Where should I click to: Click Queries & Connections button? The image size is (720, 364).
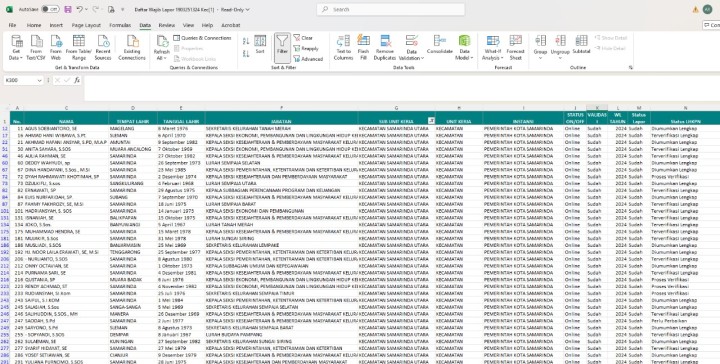(x=202, y=38)
